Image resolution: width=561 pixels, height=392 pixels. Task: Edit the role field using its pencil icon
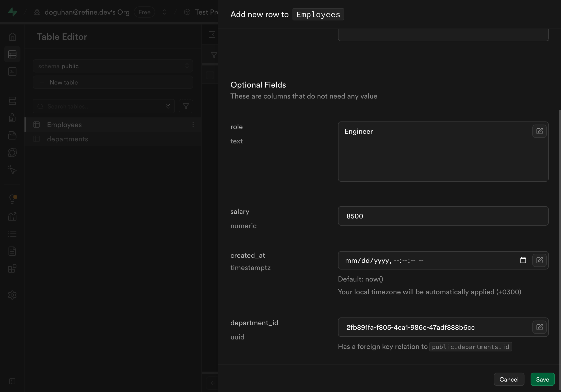(x=540, y=131)
